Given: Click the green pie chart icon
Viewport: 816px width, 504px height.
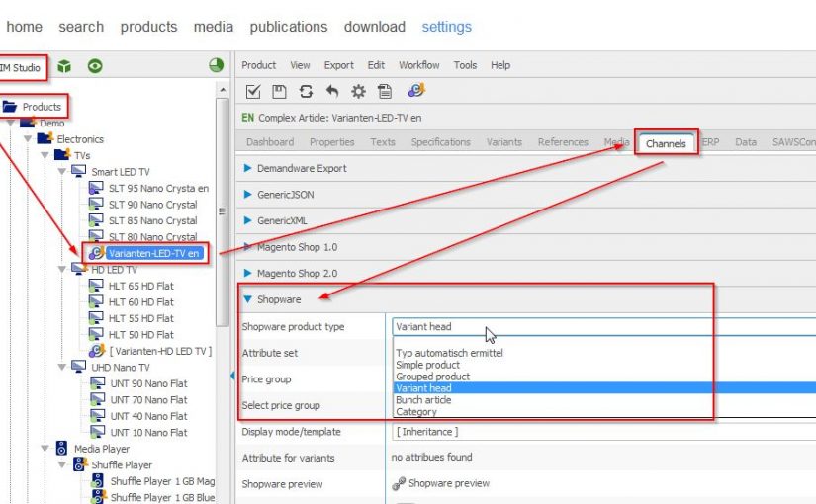Looking at the screenshot, I should pos(216,66).
